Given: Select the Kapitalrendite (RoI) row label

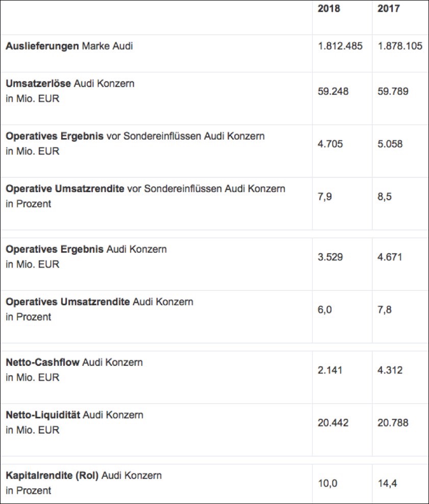Looking at the screenshot, I should point(84,476).
